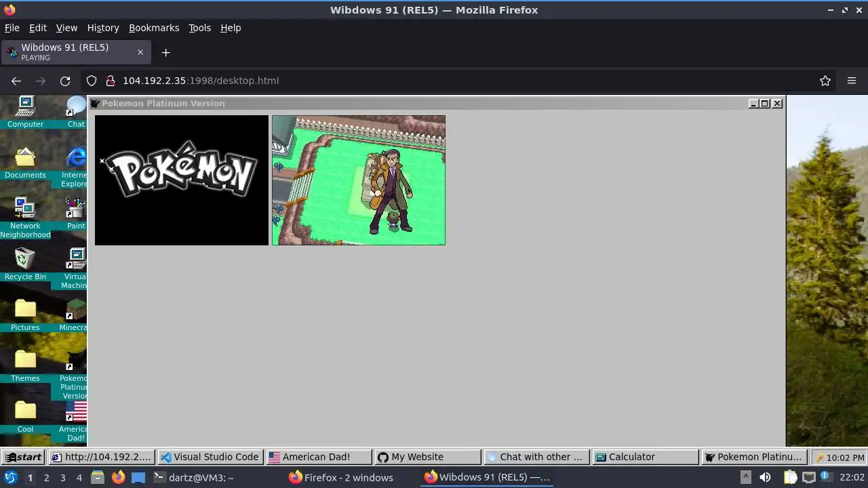The image size is (868, 488).
Task: Open the Firefox Help menu
Action: [231, 28]
